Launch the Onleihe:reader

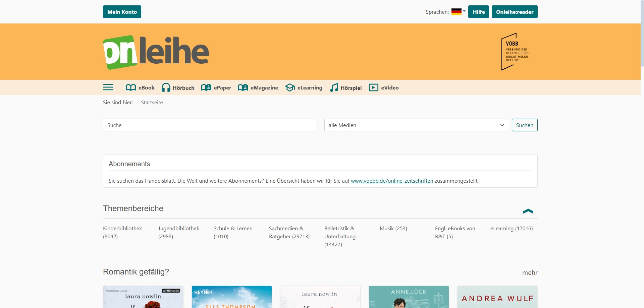coord(515,12)
